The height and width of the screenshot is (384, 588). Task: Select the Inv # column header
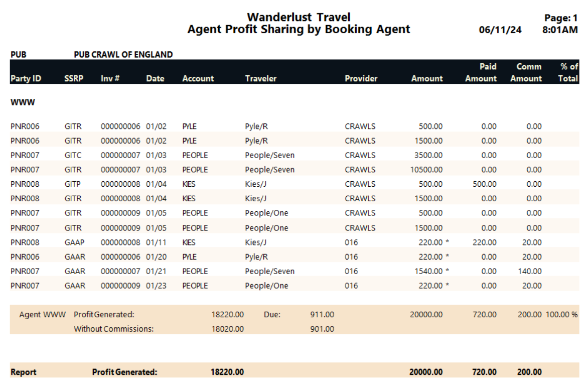click(110, 78)
